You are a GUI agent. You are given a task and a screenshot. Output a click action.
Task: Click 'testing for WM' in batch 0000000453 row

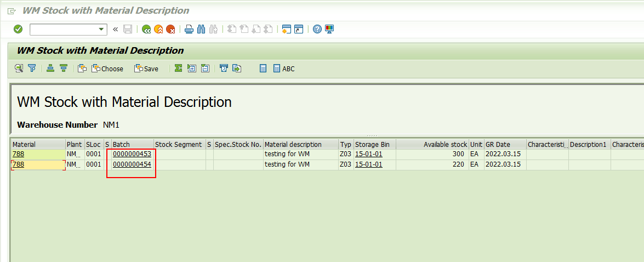pos(287,155)
